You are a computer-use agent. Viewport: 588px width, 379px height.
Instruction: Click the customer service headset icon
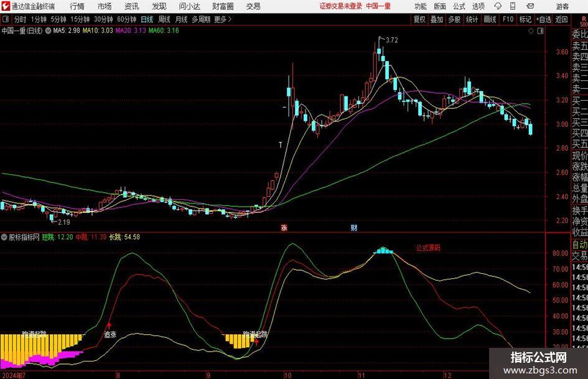498,6
